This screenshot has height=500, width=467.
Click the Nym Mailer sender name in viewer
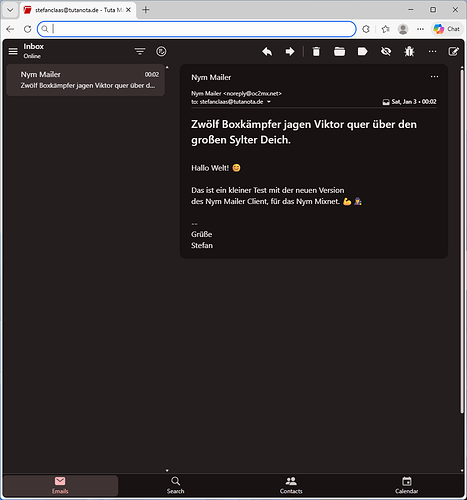point(211,77)
